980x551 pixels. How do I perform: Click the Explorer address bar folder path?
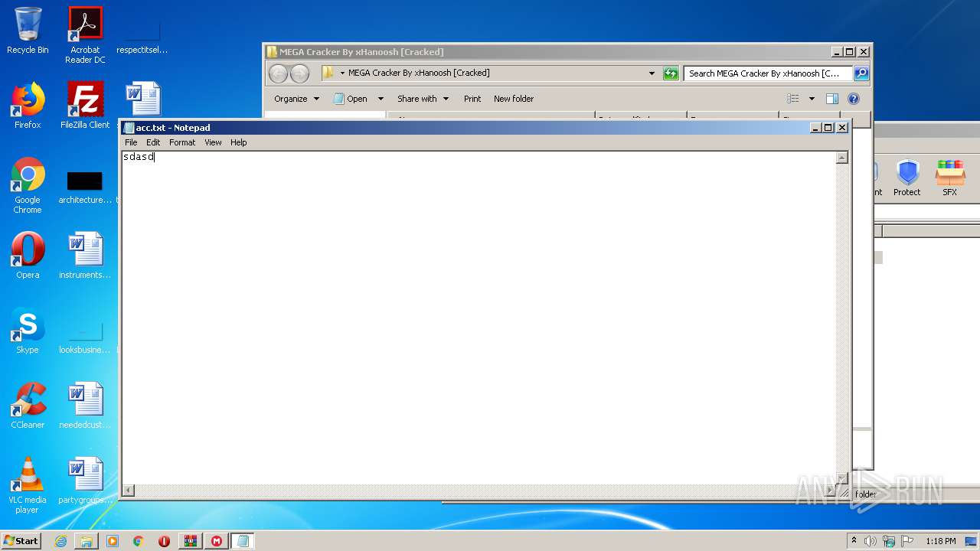(x=418, y=73)
